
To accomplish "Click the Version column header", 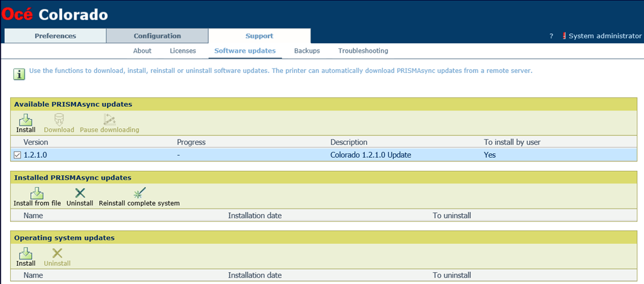I will [x=36, y=143].
